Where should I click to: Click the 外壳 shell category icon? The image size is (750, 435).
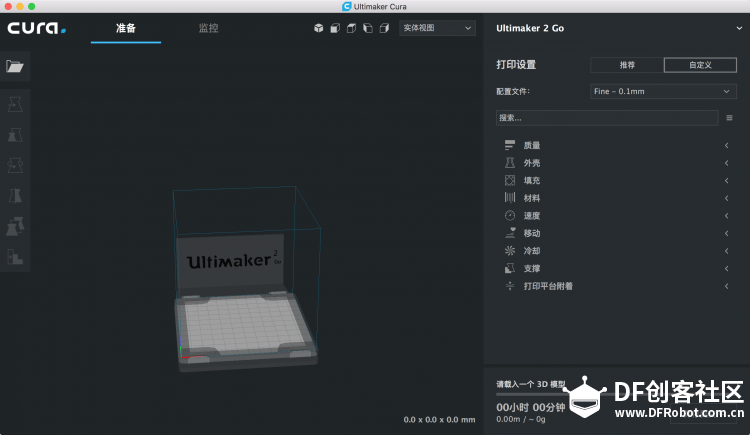point(510,163)
